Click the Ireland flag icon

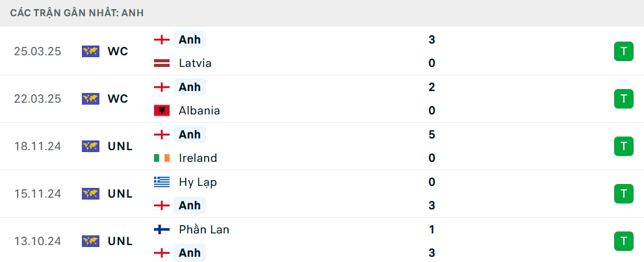[x=162, y=158]
